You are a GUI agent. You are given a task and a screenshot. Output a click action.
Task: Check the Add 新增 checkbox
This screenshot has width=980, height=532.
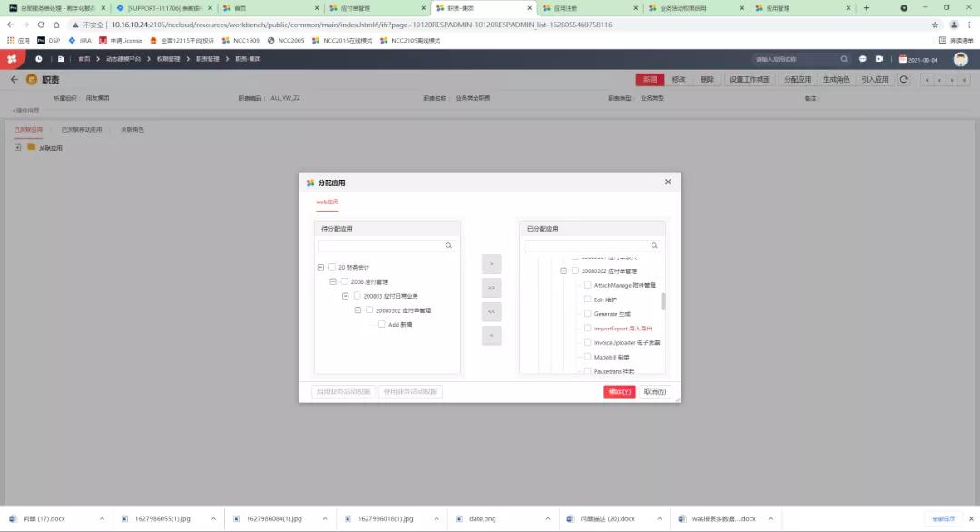tap(381, 324)
